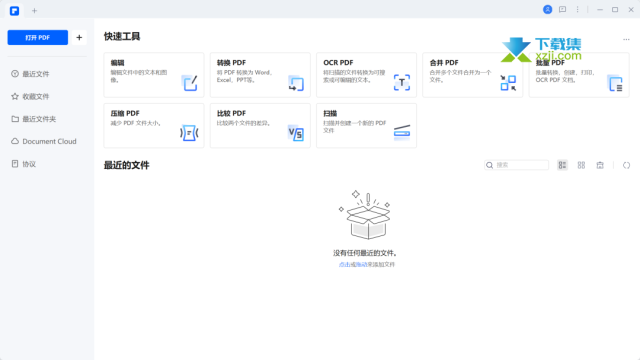Click the cloud icon beside Document Cloud
This screenshot has height=360, width=640.
click(15, 141)
